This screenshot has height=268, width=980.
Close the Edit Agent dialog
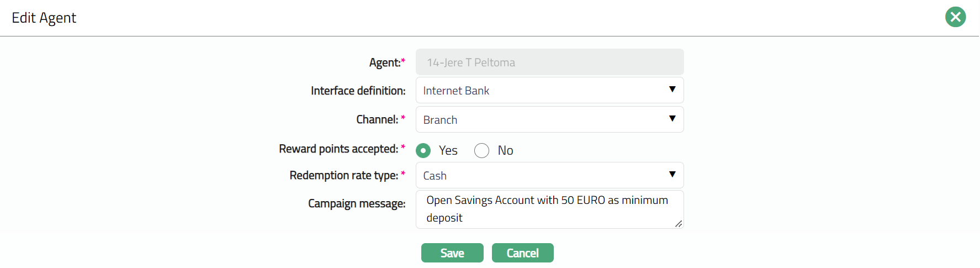click(x=955, y=17)
